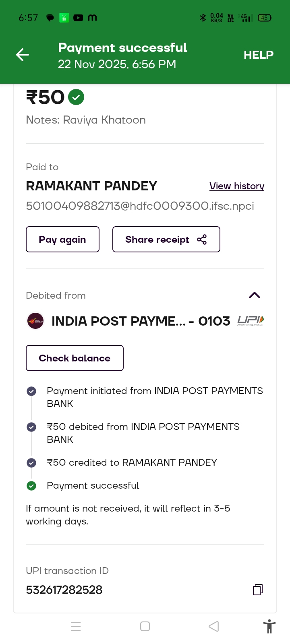Collapse the Debited from section

coord(255,295)
